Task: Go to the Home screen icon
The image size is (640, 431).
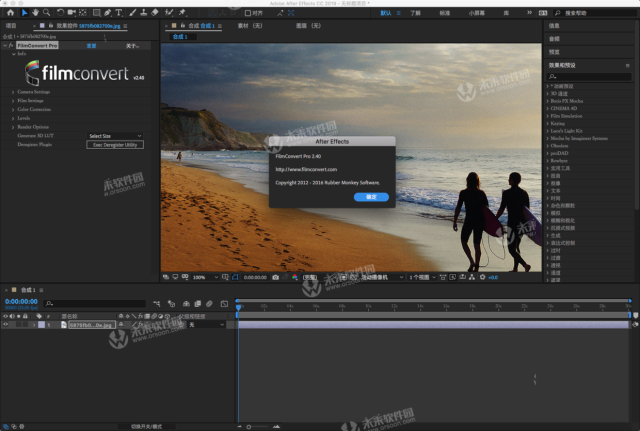Action: pos(11,13)
